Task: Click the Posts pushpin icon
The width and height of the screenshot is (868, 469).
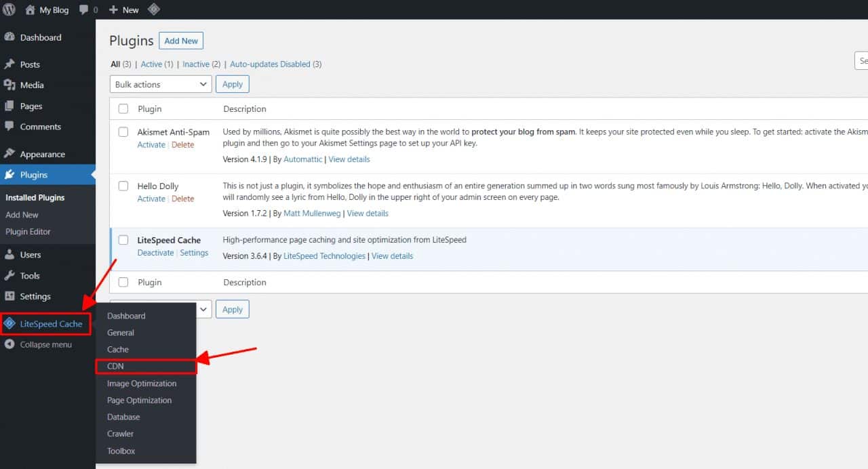Action: (9, 64)
